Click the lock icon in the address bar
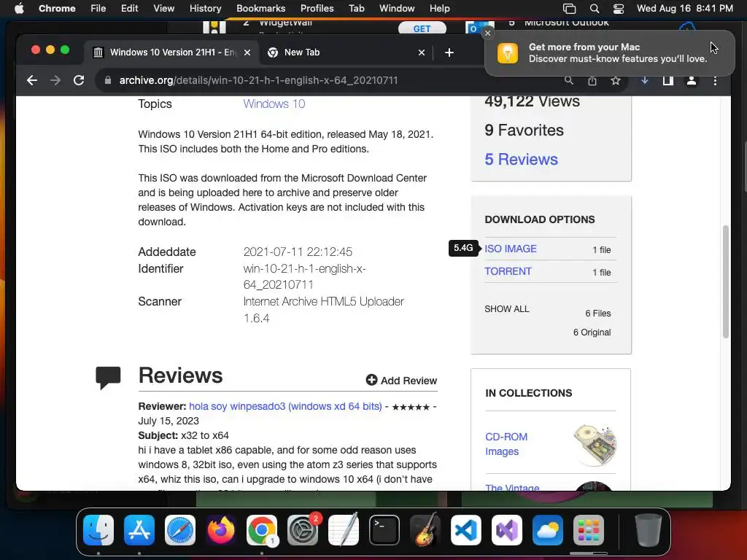Viewport: 747px width, 560px height. pyautogui.click(x=108, y=80)
